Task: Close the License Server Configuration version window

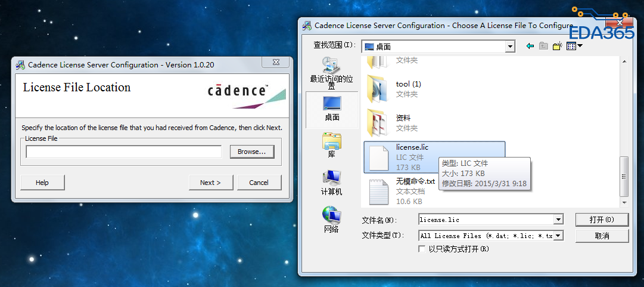Action: 276,62
